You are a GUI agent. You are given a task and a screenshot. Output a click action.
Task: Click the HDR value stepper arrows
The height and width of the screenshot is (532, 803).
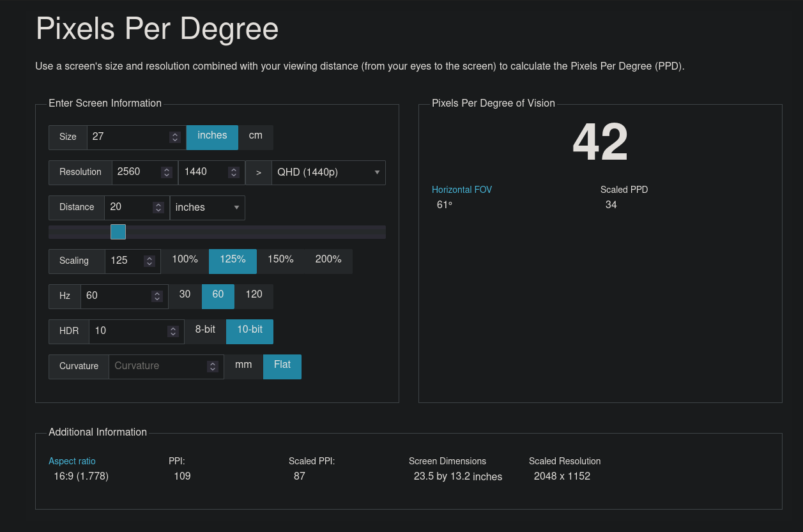172,331
